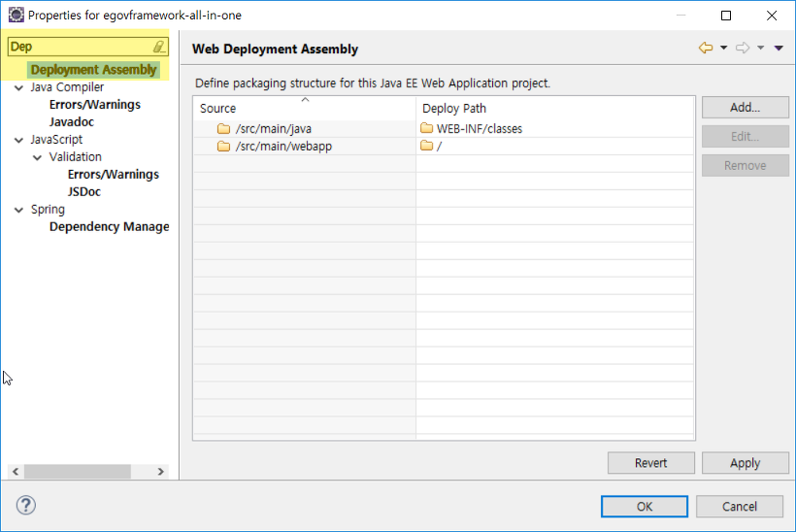Sort by the Source column header

[304, 108]
